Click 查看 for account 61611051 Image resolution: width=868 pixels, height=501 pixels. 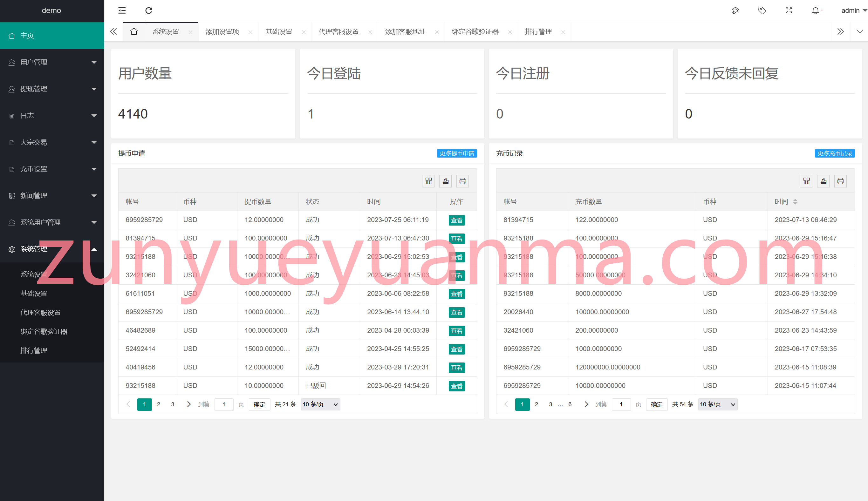457,294
